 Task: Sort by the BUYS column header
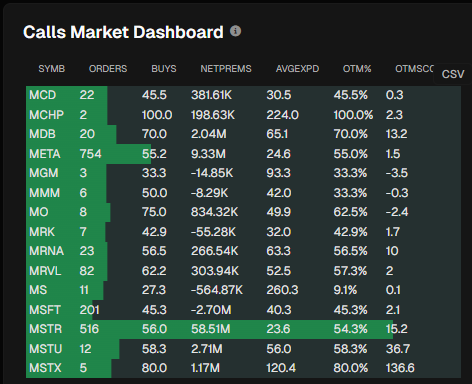click(164, 69)
